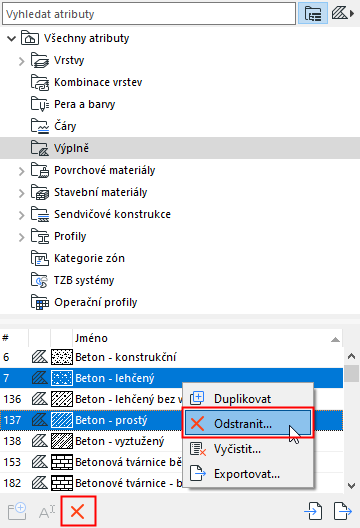
Task: Click the import attributes button
Action: [x=314, y=511]
